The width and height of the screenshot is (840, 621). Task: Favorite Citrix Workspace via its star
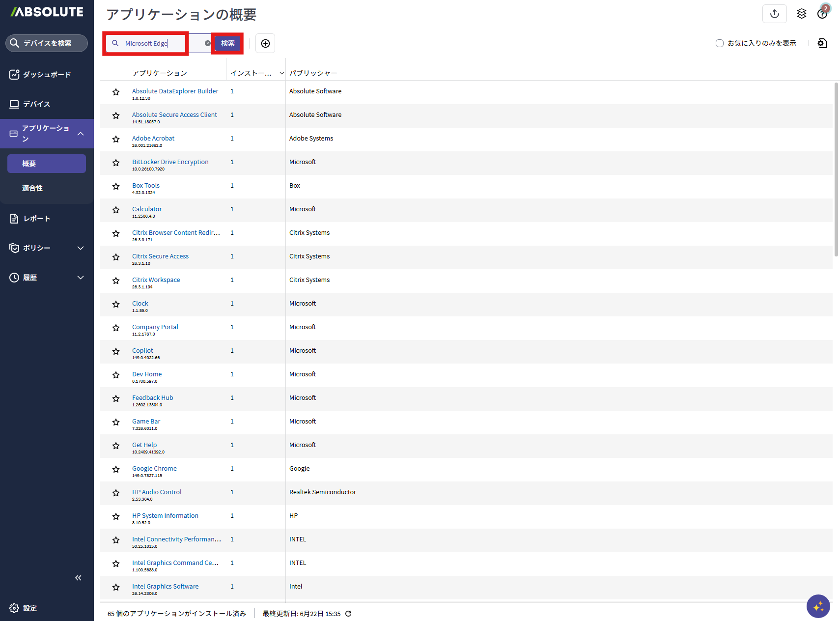116,281
